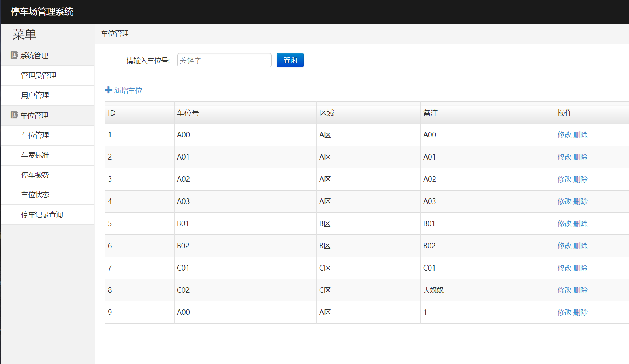This screenshot has width=629, height=364.
Task: Click the 查询 search button
Action: (290, 60)
